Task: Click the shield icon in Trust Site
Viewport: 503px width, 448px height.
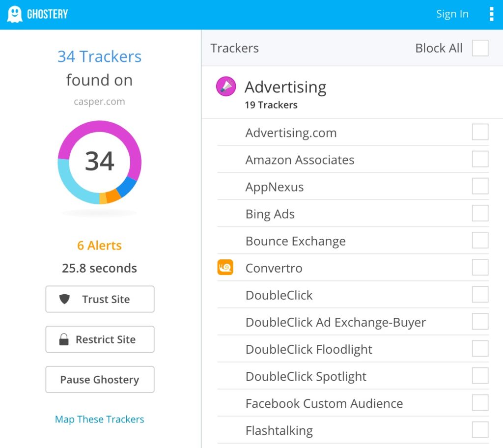Action: 64,299
